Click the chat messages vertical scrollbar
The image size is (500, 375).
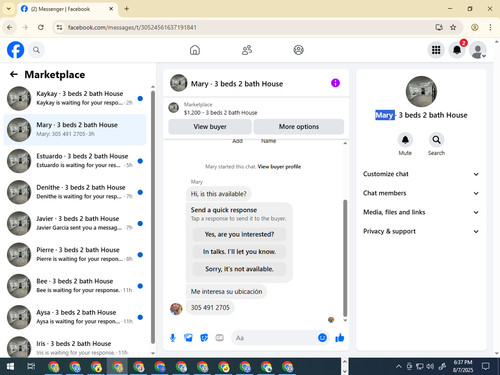tap(345, 258)
